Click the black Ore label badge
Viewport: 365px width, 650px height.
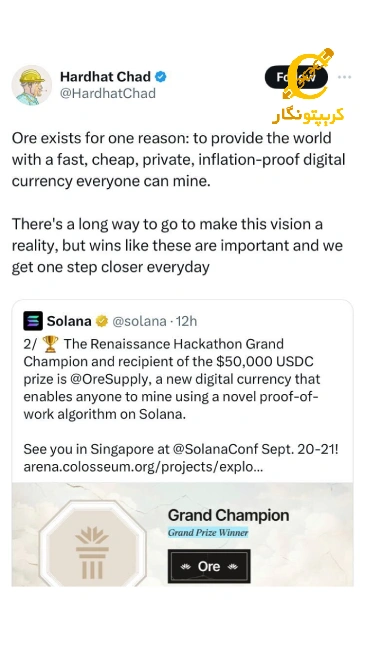click(209, 566)
